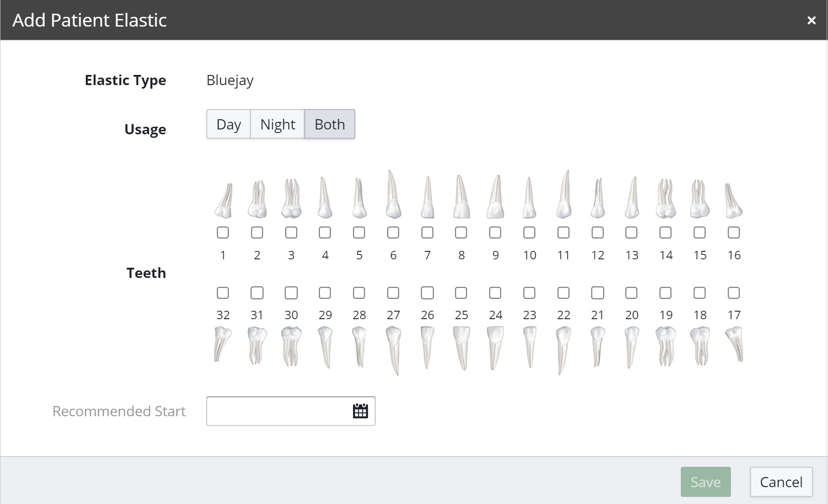Click the tooth 13 premolar image
The width and height of the screenshot is (828, 504).
(632, 197)
